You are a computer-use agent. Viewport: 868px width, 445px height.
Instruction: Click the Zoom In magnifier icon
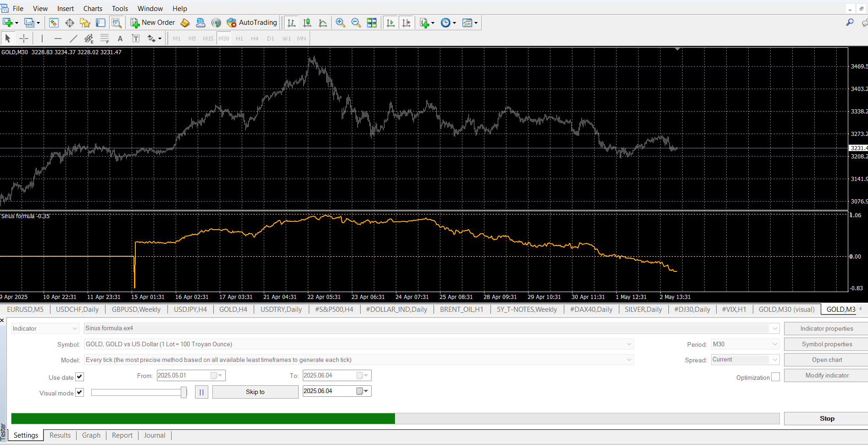click(x=340, y=23)
